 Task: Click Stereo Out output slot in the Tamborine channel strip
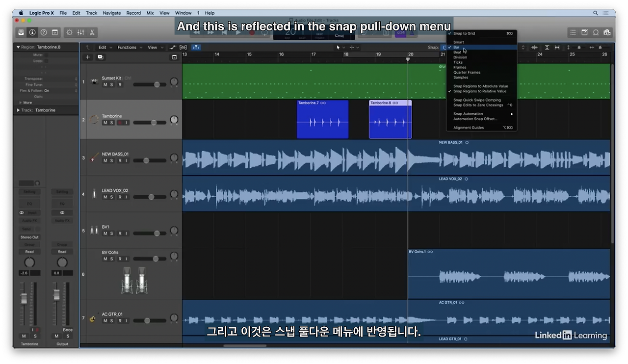29,237
